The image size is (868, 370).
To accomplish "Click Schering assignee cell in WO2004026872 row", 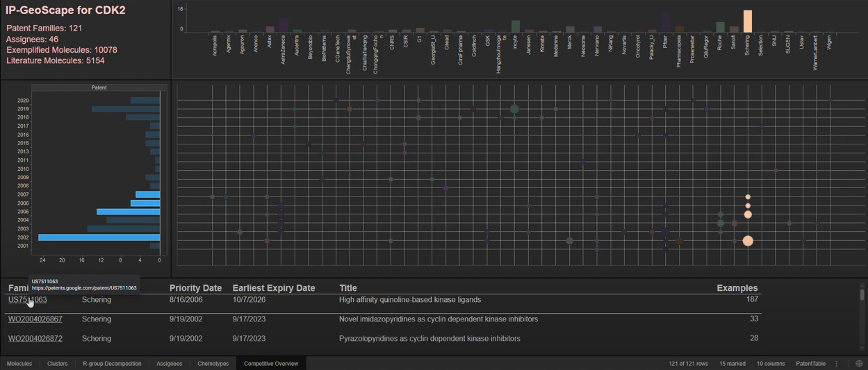I will click(x=97, y=339).
